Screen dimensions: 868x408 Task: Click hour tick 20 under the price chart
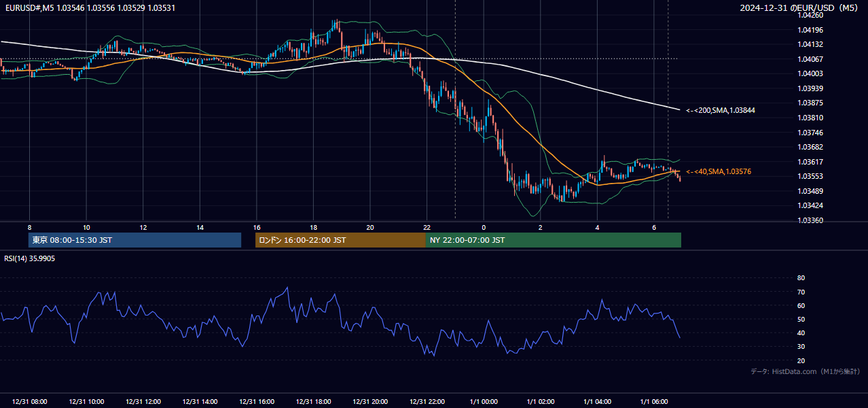click(370, 227)
